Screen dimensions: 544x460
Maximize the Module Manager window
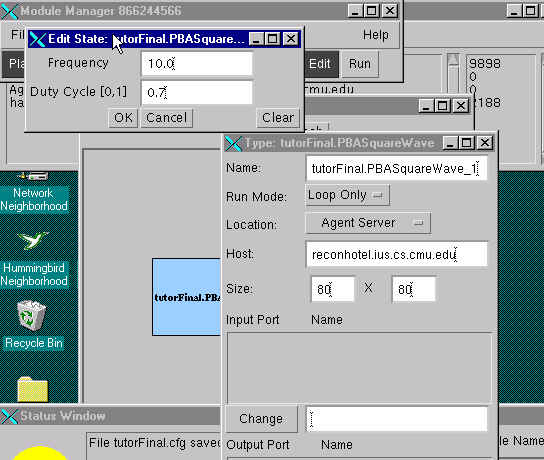(x=372, y=11)
